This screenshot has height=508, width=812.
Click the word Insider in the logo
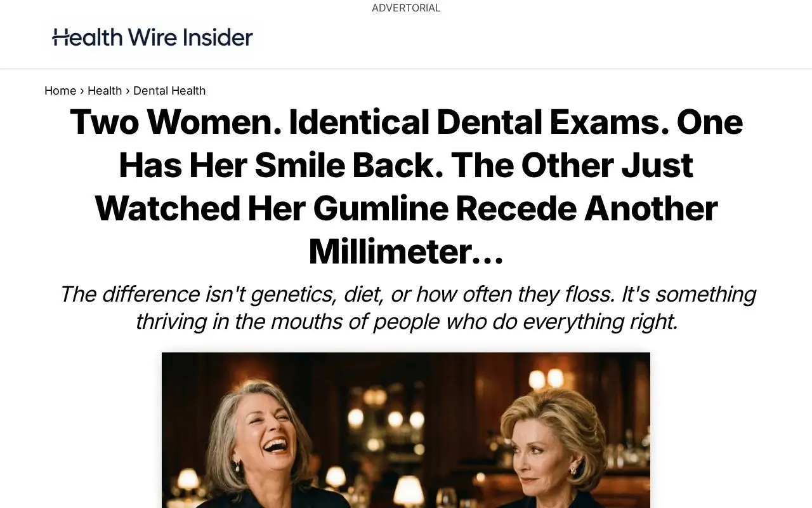[218, 37]
